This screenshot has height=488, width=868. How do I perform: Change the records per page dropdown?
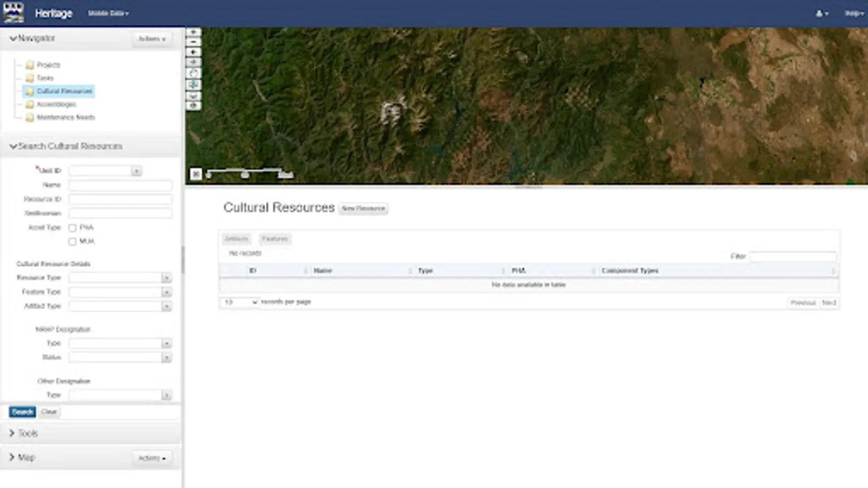pos(240,301)
